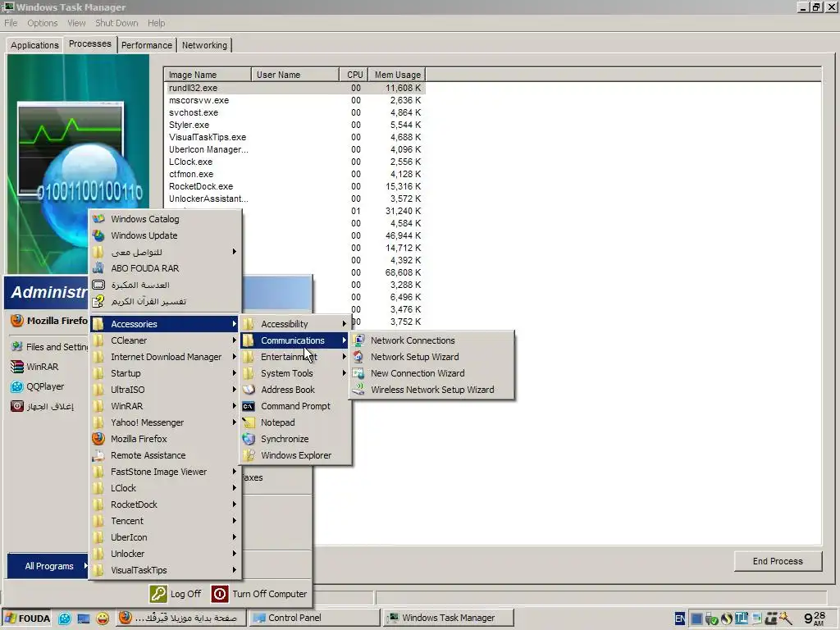Image resolution: width=840 pixels, height=630 pixels.
Task: Open pinned Mozilla Firefox in Start menu
Action: (x=48, y=321)
